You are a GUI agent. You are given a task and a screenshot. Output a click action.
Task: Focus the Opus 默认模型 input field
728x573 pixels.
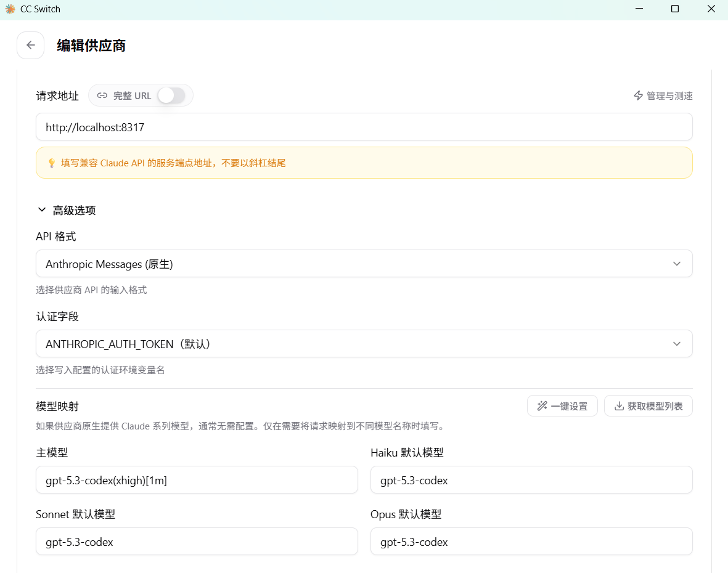(x=531, y=542)
